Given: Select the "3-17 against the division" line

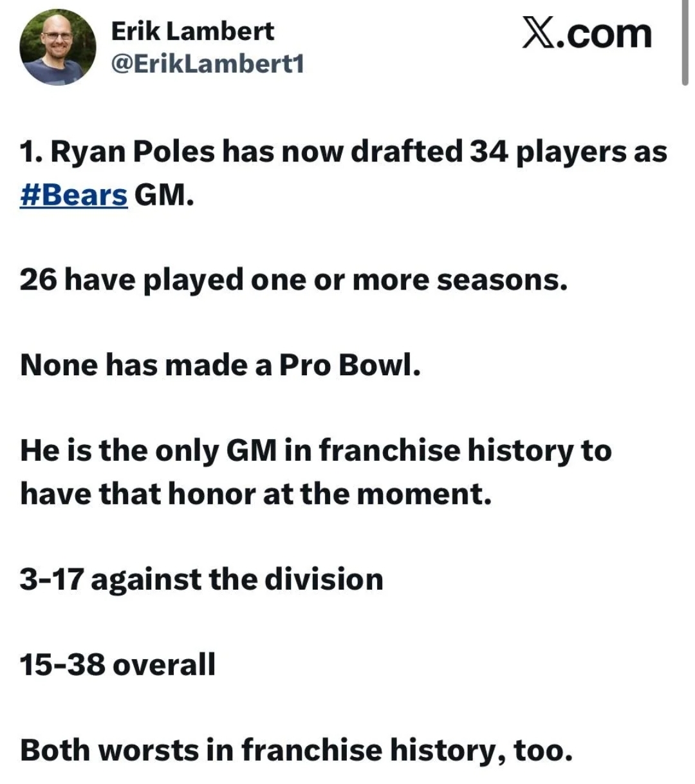Looking at the screenshot, I should click(201, 579).
